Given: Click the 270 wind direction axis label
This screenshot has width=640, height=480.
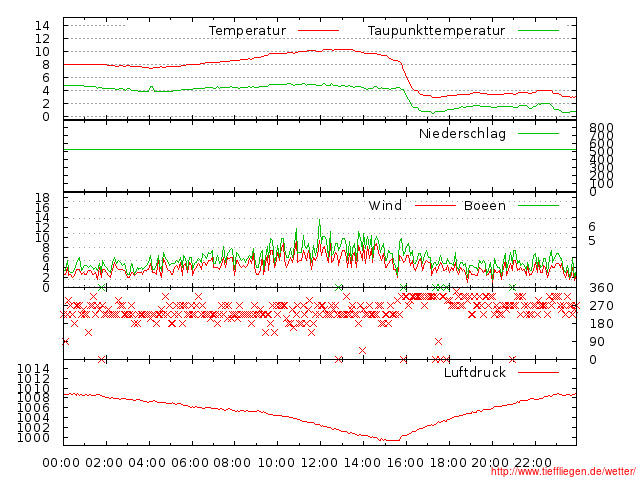Looking at the screenshot, I should pyautogui.click(x=601, y=306).
